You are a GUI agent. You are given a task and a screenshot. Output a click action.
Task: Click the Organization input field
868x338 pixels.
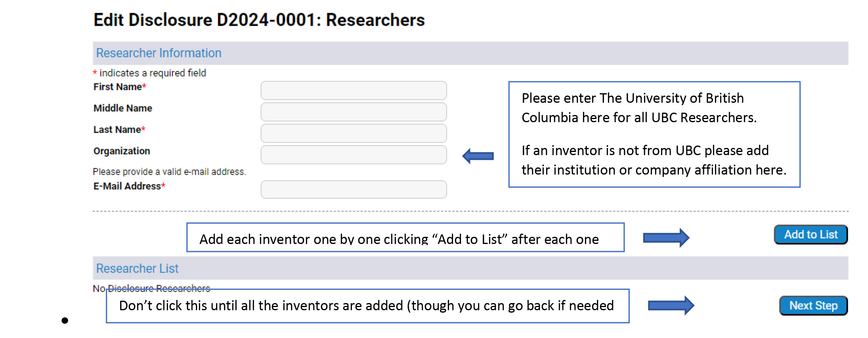[354, 155]
